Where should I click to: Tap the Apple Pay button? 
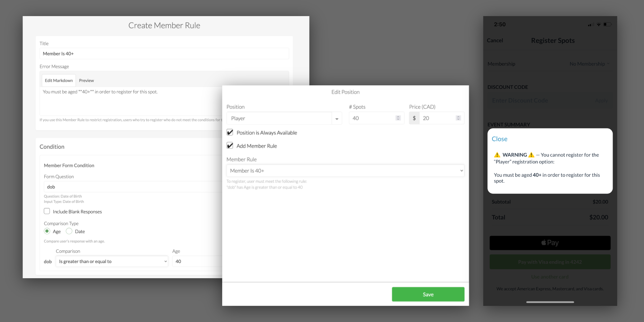click(550, 243)
